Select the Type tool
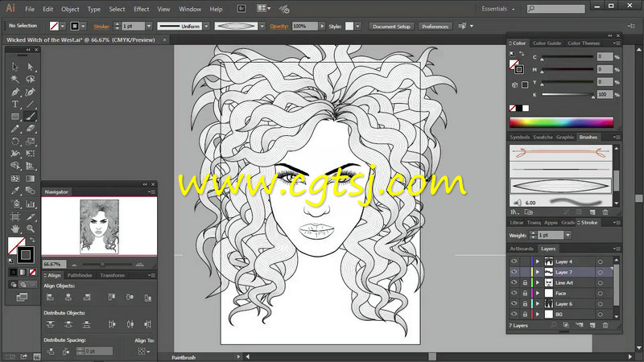 coord(15,105)
